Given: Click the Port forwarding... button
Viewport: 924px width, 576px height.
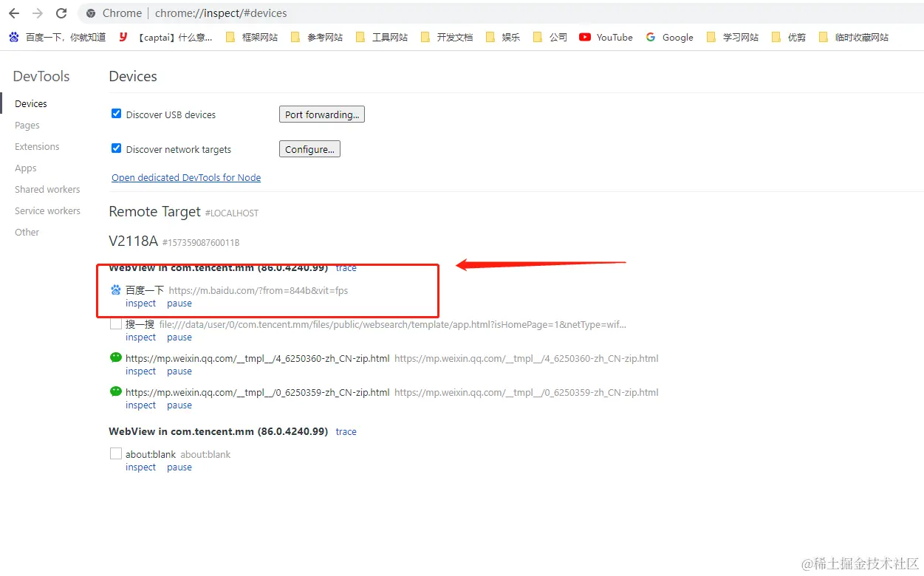Looking at the screenshot, I should [322, 114].
